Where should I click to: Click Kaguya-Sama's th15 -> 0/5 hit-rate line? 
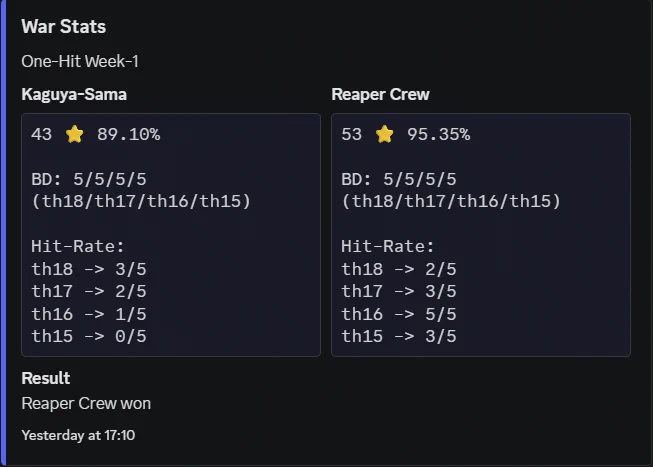[x=89, y=336]
